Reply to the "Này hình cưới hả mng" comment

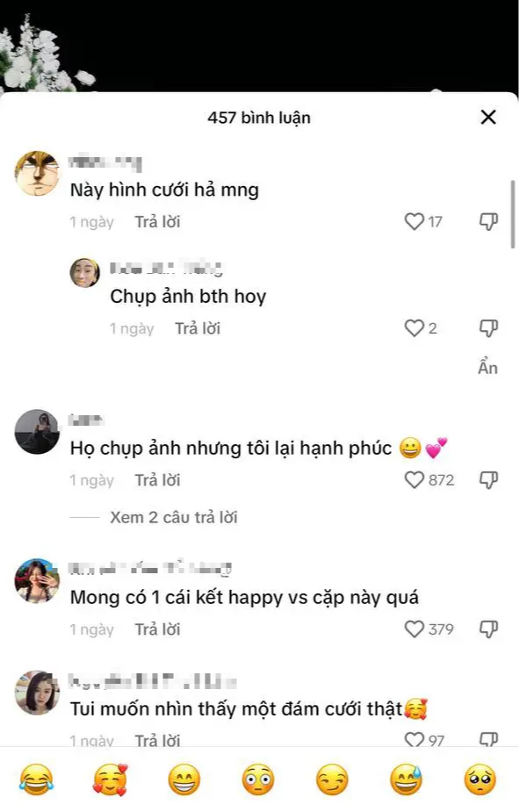pyautogui.click(x=157, y=221)
